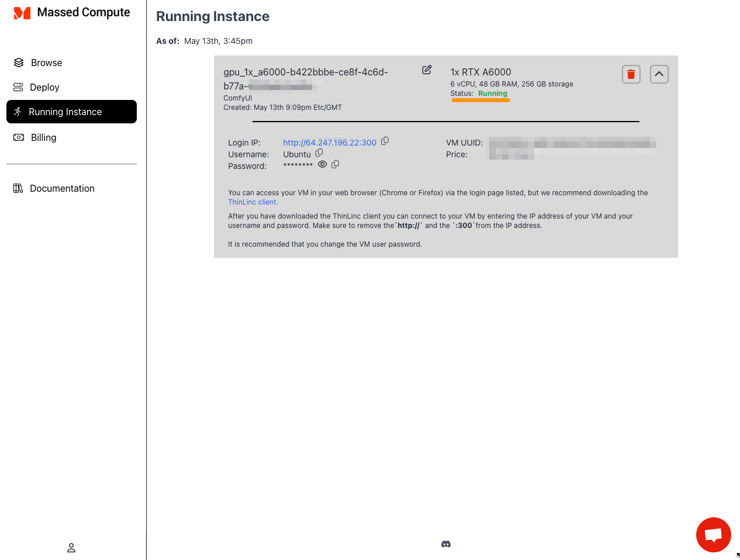
Task: Reveal the hidden password
Action: [x=322, y=164]
